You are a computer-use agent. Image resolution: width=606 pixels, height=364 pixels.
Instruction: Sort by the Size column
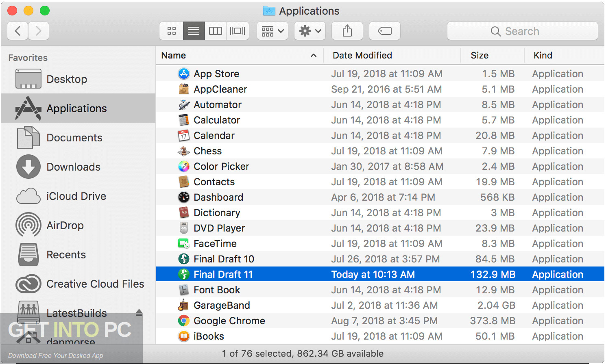493,56
